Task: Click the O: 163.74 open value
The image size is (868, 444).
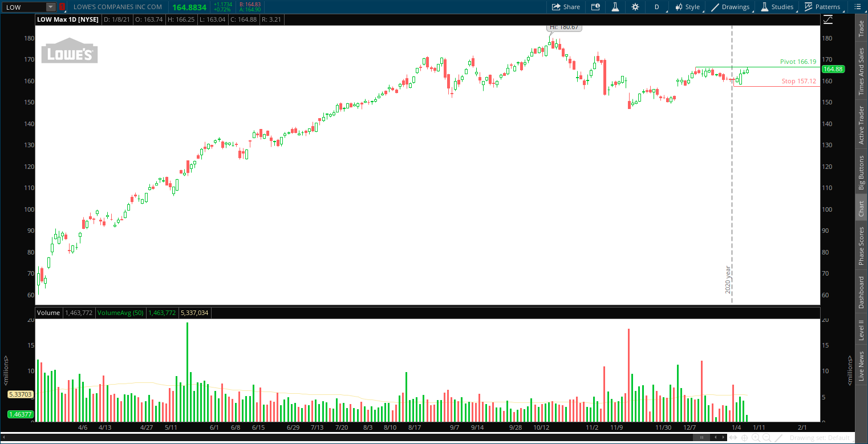Action: click(150, 19)
